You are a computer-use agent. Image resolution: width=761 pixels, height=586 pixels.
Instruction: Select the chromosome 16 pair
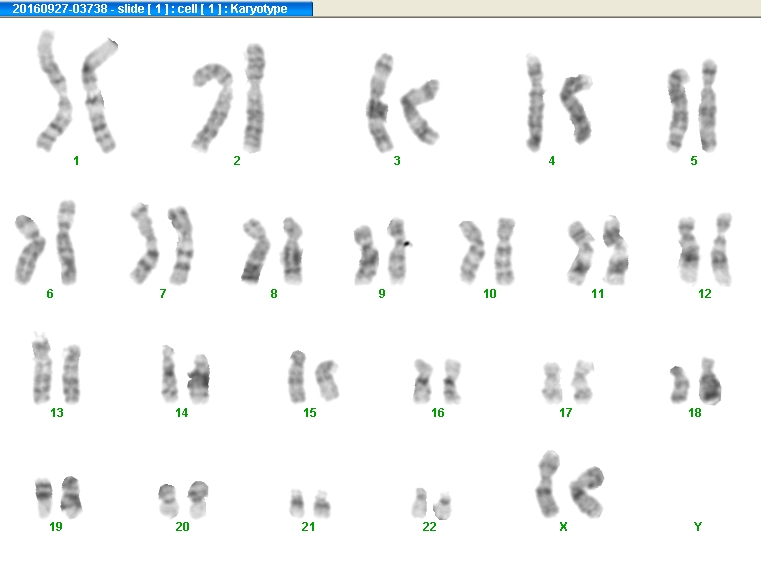(437, 382)
